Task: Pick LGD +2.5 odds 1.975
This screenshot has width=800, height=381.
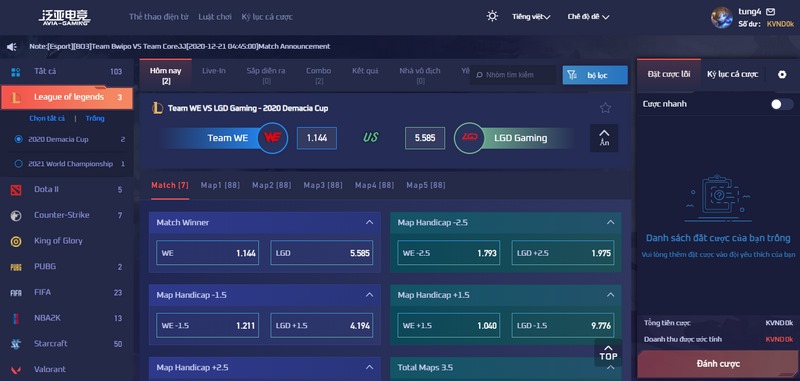Action: tap(563, 253)
